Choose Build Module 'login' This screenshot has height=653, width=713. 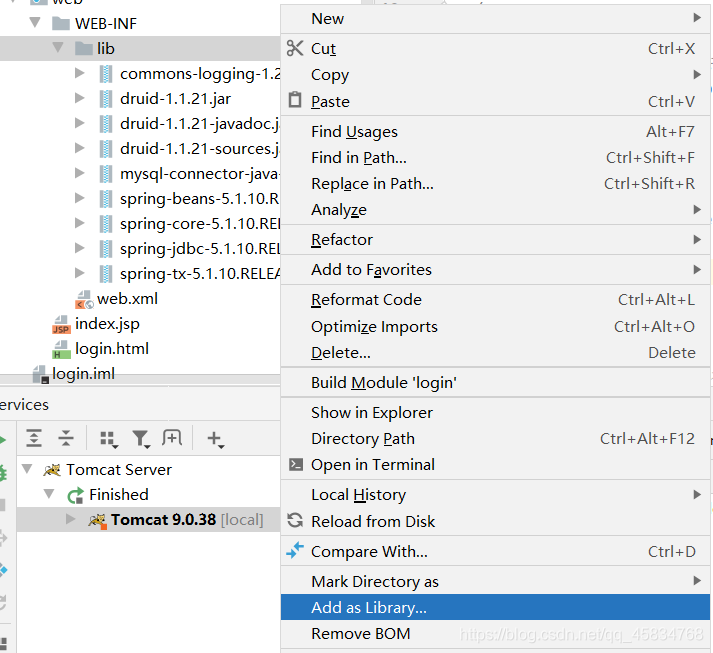(495, 382)
